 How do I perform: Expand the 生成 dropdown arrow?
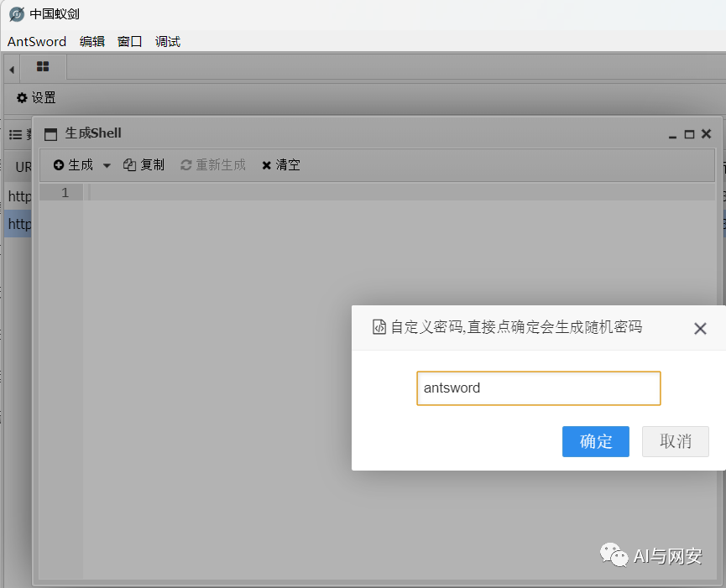[x=107, y=165]
